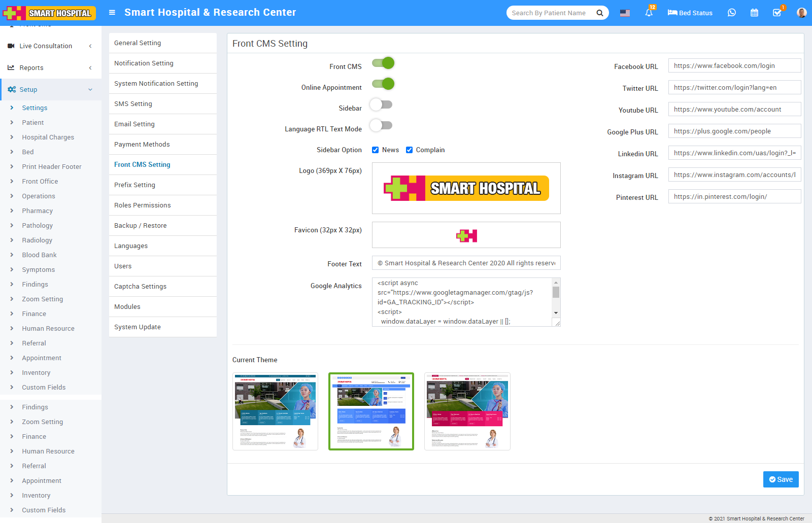
Task: Open the Payment Methods tab
Action: coord(163,145)
